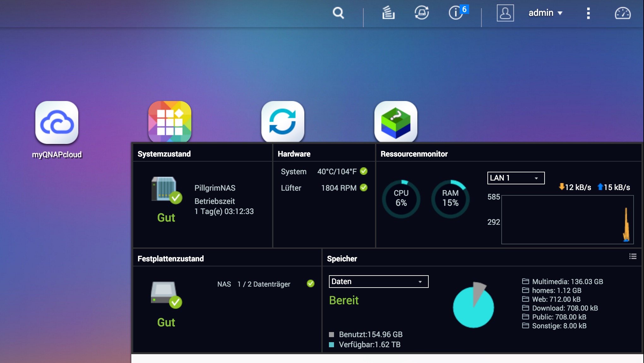Click the user profile avatar icon

click(505, 13)
